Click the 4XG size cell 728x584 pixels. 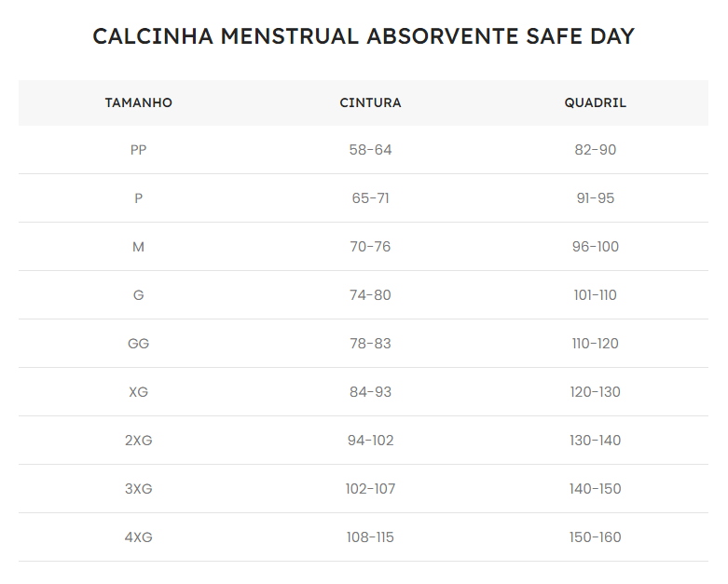(138, 537)
